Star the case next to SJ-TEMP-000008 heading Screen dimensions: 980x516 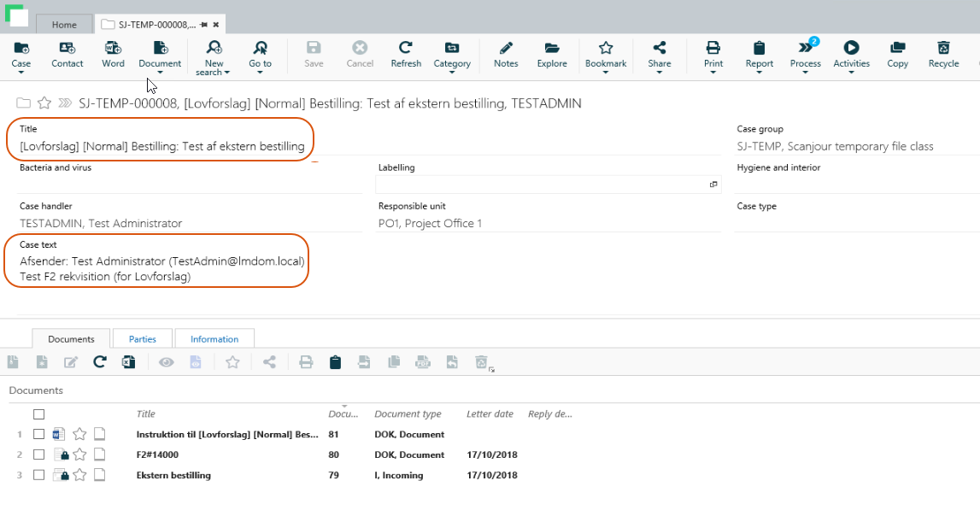point(44,103)
